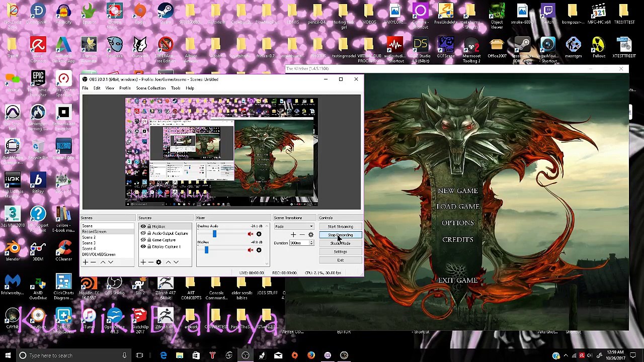Open the Fade transition dropdown
The width and height of the screenshot is (644, 362).
pos(294,227)
